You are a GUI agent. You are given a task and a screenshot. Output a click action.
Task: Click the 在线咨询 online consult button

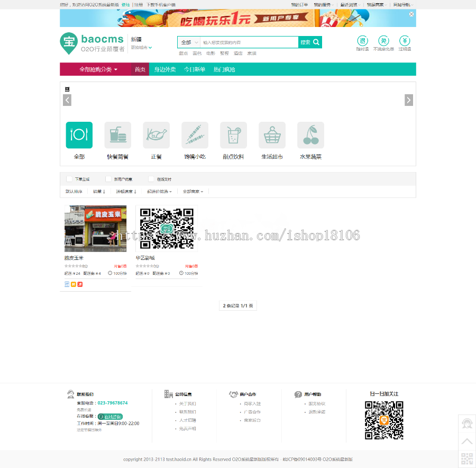tap(110, 417)
